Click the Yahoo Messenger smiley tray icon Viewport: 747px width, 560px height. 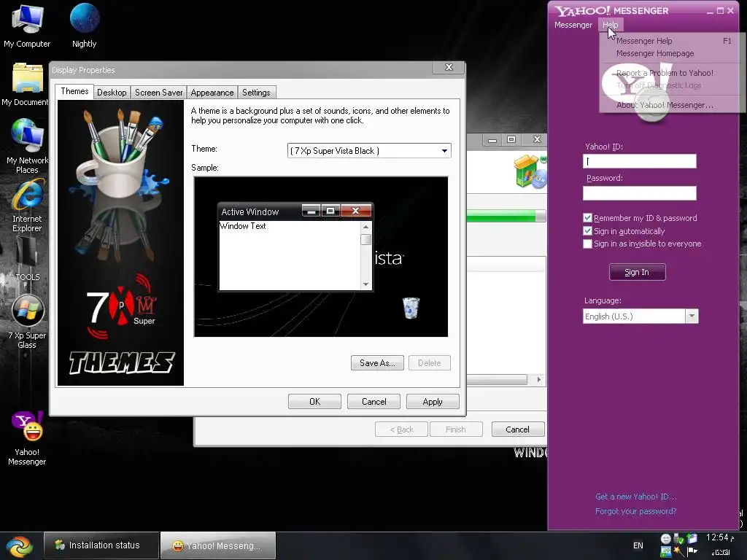click(x=665, y=539)
